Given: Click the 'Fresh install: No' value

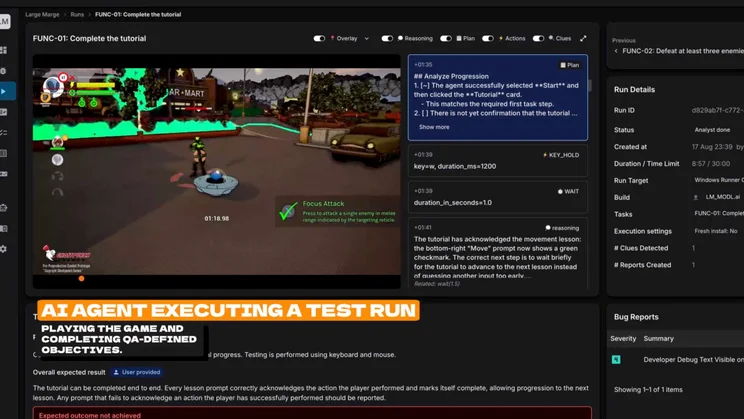Looking at the screenshot, I should [716, 231].
